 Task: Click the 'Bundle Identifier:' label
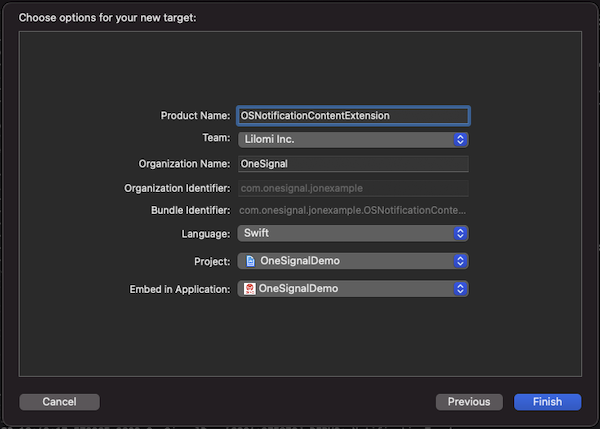(191, 210)
